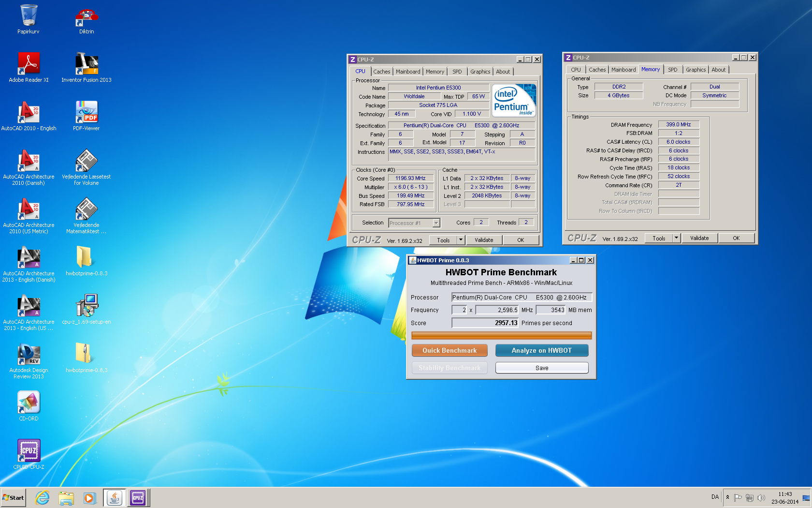
Task: Open Mainboard tab in left CPU-Z window
Action: (408, 72)
